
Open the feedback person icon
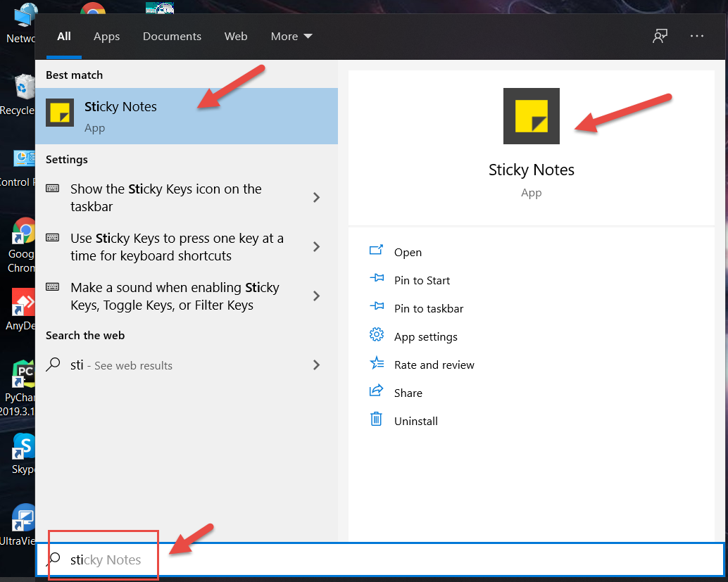660,36
